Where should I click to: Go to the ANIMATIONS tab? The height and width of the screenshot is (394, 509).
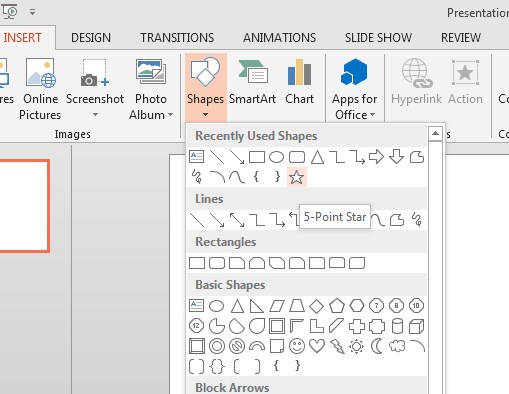point(279,37)
